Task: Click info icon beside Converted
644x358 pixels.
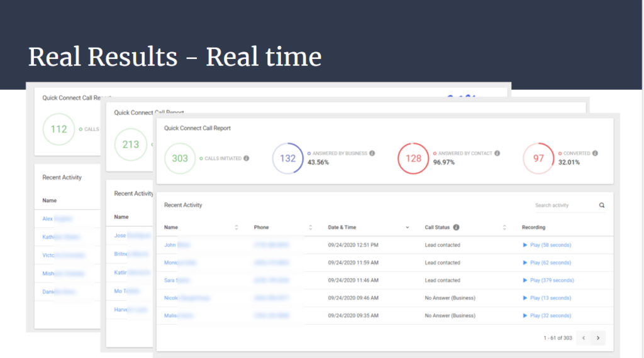Action: pos(595,153)
